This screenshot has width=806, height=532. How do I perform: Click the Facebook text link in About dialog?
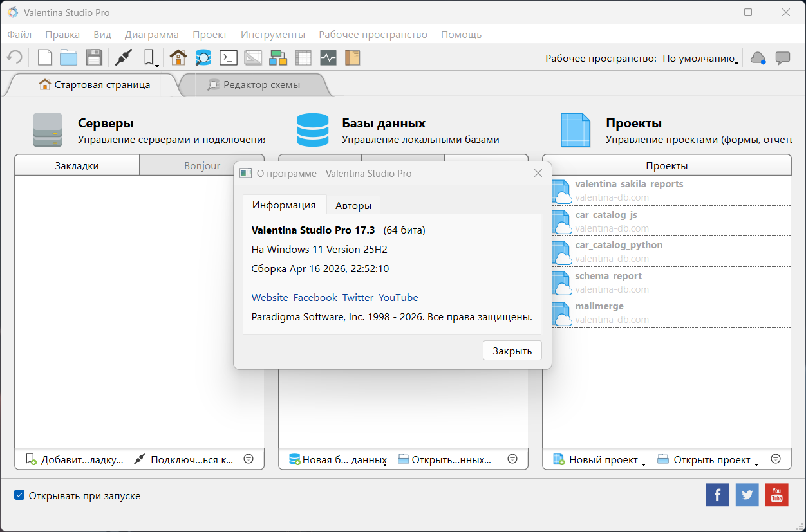click(x=315, y=297)
